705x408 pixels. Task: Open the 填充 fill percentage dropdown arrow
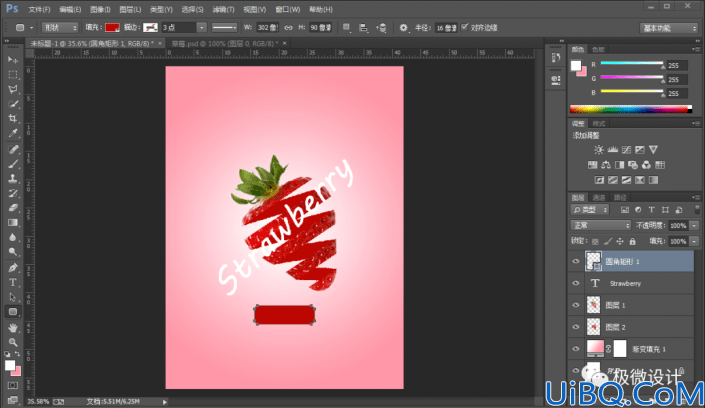[x=695, y=242]
